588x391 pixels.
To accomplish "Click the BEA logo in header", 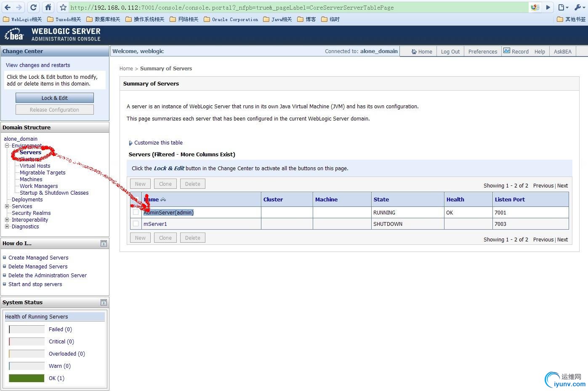I will (14, 34).
